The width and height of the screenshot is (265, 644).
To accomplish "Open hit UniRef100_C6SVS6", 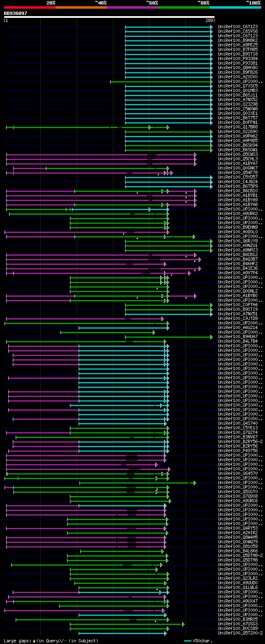I will coord(238,31).
